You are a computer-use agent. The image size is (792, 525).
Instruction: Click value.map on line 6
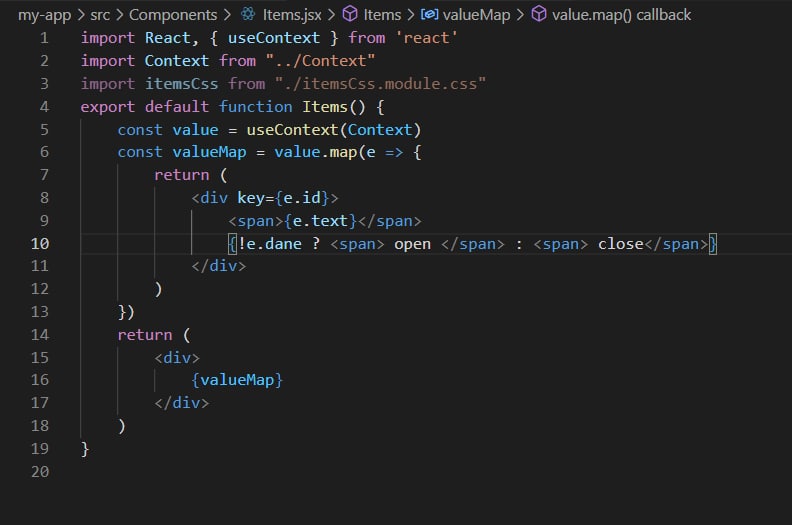(316, 152)
